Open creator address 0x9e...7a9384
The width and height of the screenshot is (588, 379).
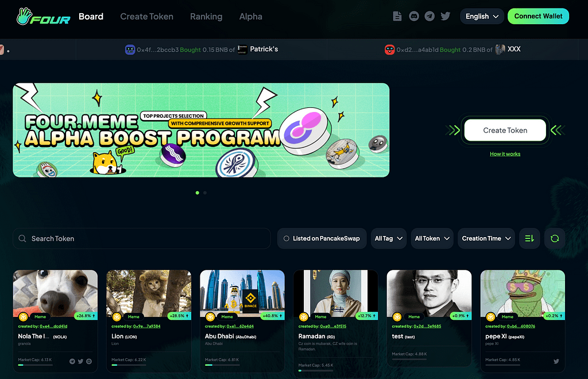[x=146, y=326]
